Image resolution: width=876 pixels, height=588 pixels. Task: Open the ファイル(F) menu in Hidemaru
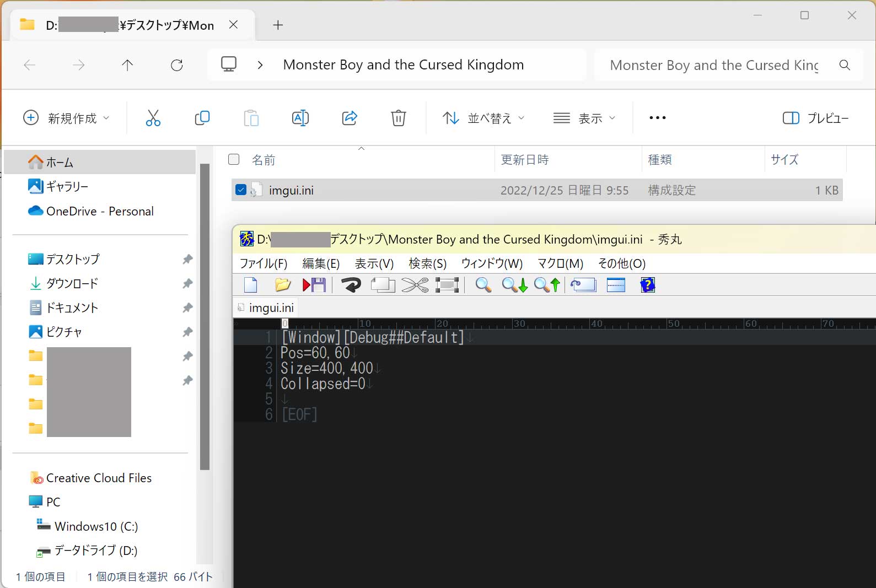(264, 263)
